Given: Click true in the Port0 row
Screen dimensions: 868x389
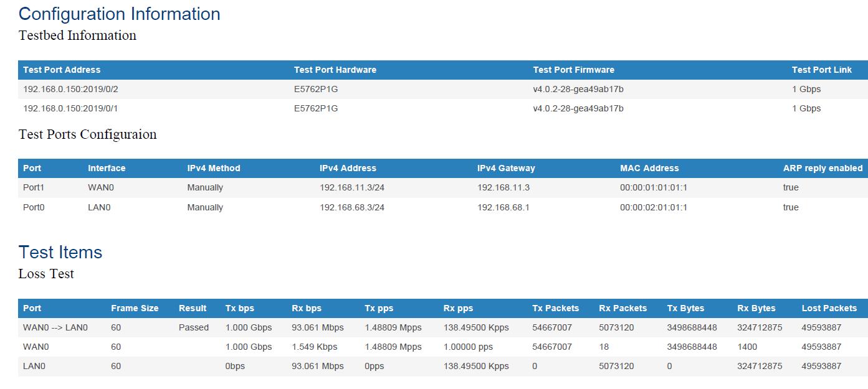Looking at the screenshot, I should (x=791, y=207).
